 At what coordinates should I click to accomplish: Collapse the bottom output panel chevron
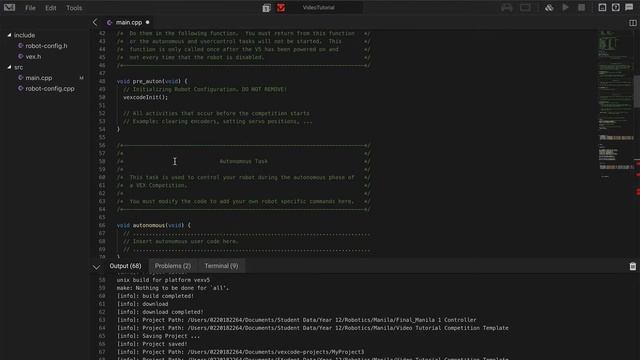(96, 267)
